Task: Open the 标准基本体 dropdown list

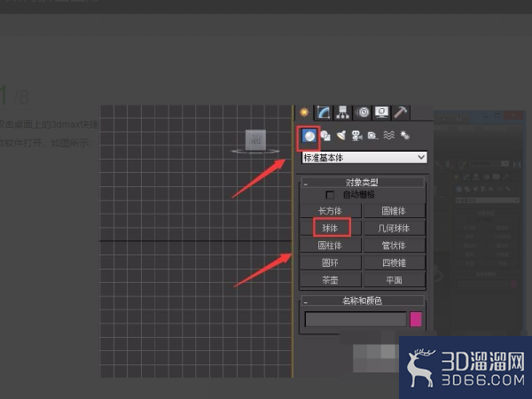Action: point(364,158)
